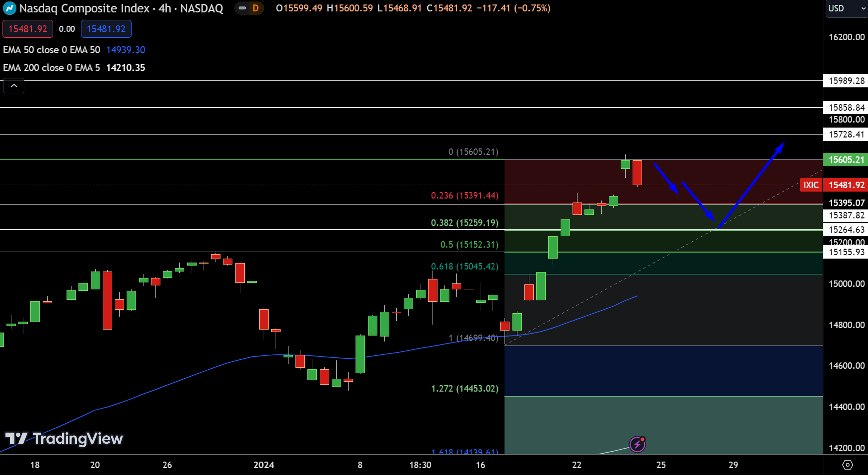868x476 pixels.
Task: Click the 18:30 label on the time axis
Action: [x=420, y=465]
